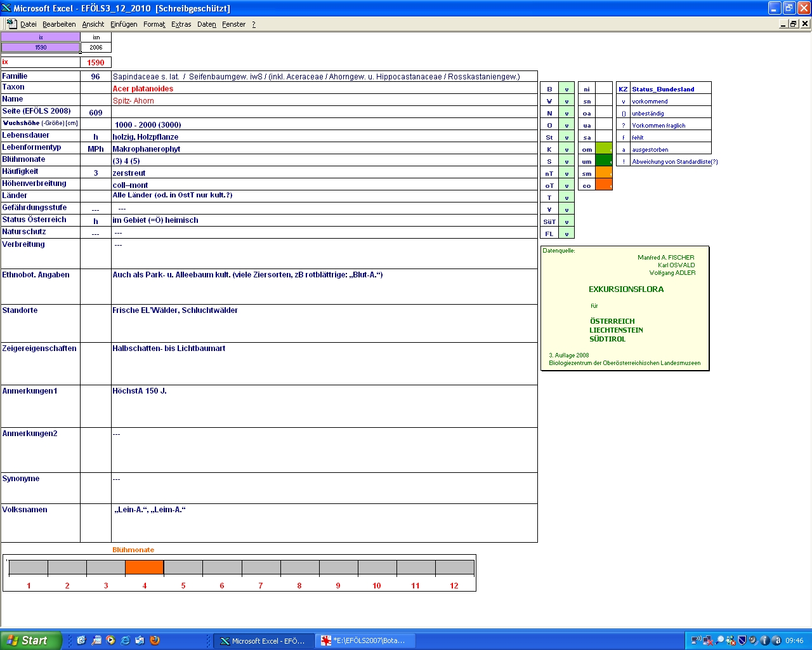Open the second quick launch icon
Image resolution: width=812 pixels, height=650 pixels.
coord(96,640)
